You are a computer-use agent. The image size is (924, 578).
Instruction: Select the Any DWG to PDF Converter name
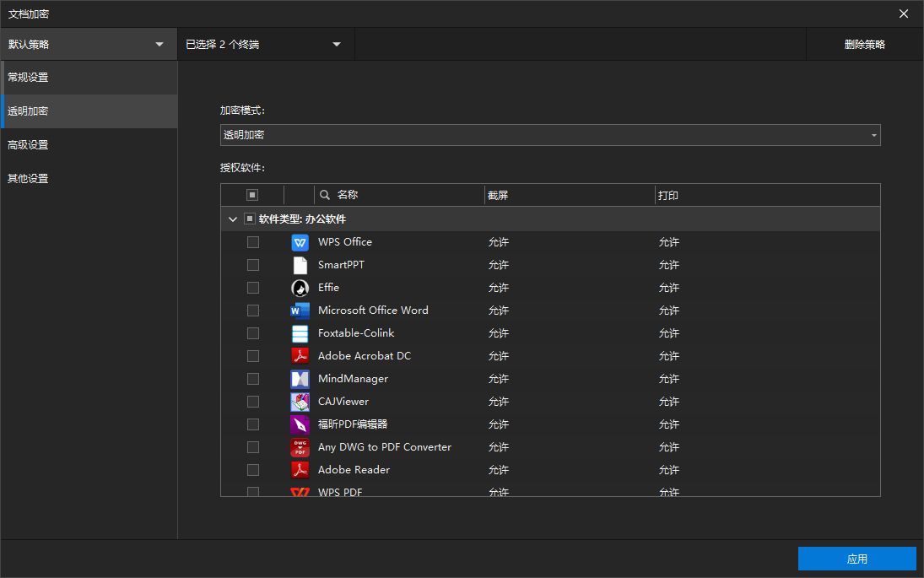click(385, 447)
